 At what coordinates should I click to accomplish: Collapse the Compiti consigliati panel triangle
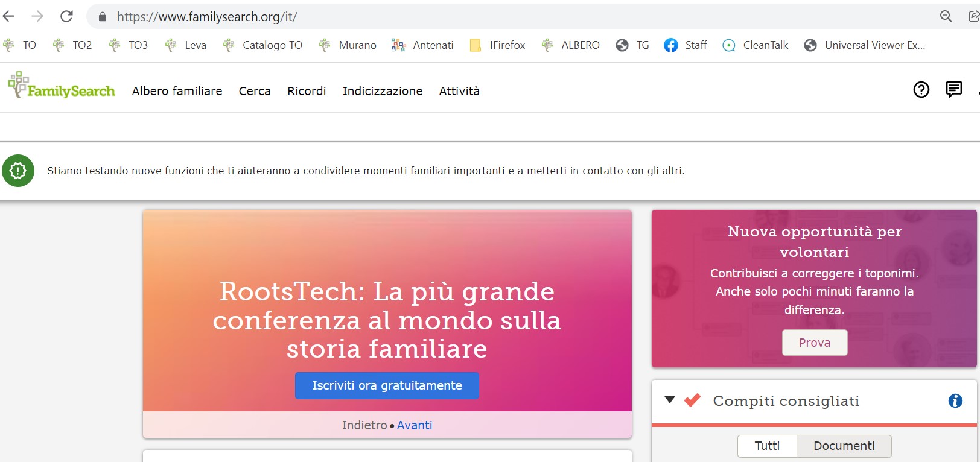669,399
